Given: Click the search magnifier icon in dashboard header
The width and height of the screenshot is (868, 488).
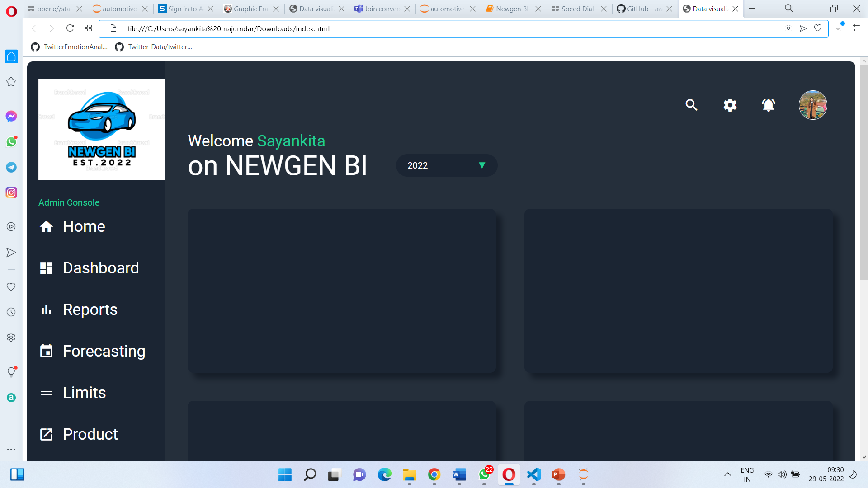Looking at the screenshot, I should [691, 105].
